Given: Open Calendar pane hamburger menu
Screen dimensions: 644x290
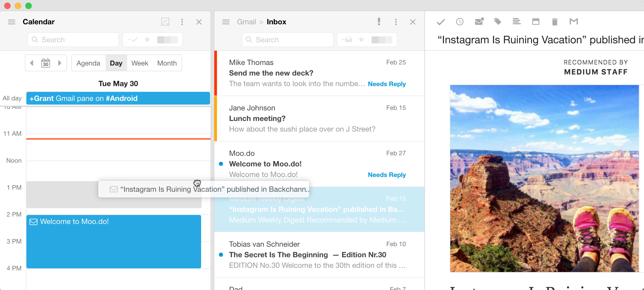Looking at the screenshot, I should click(x=12, y=22).
